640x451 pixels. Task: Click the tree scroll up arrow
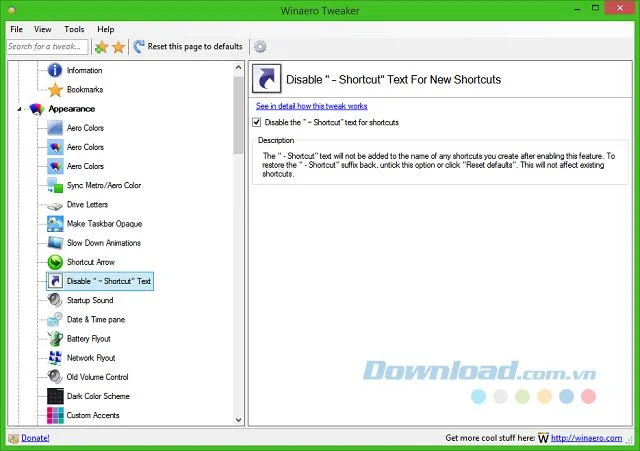(x=239, y=67)
